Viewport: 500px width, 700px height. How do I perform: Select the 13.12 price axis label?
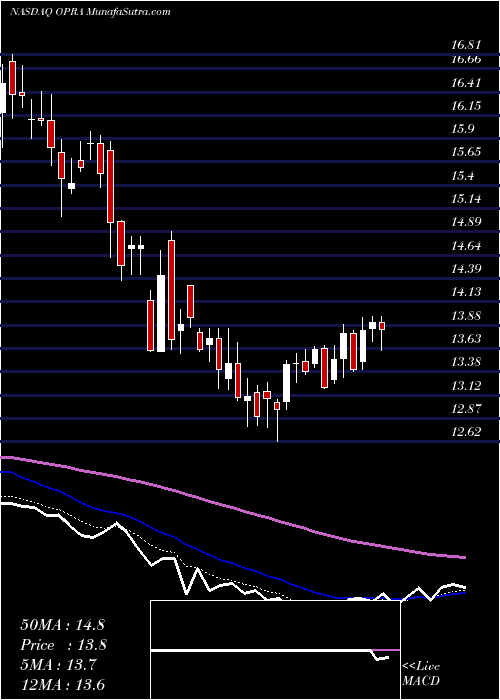[466, 385]
